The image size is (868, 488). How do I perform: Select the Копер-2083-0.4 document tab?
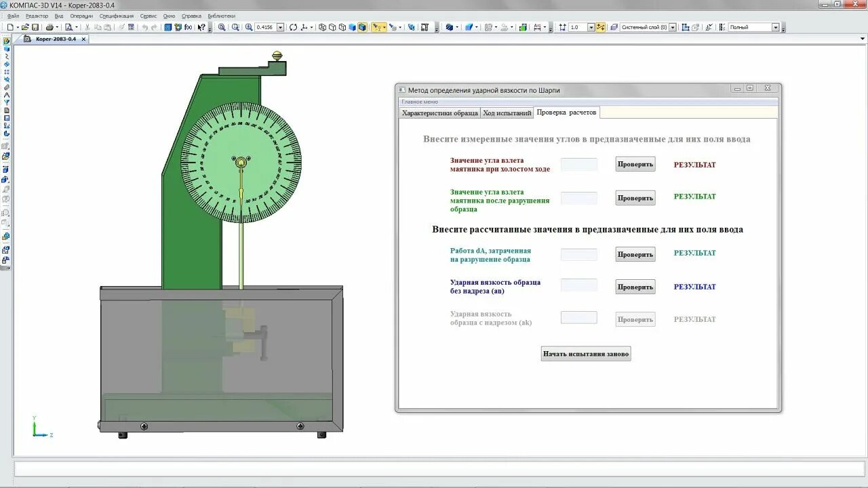(x=56, y=39)
